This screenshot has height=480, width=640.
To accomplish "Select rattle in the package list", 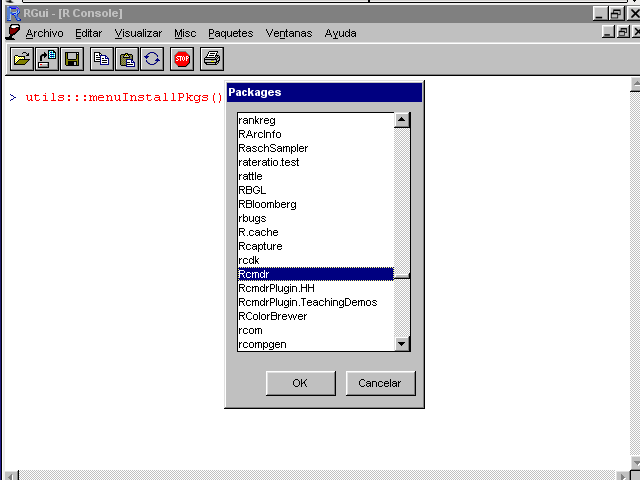I will pos(250,176).
